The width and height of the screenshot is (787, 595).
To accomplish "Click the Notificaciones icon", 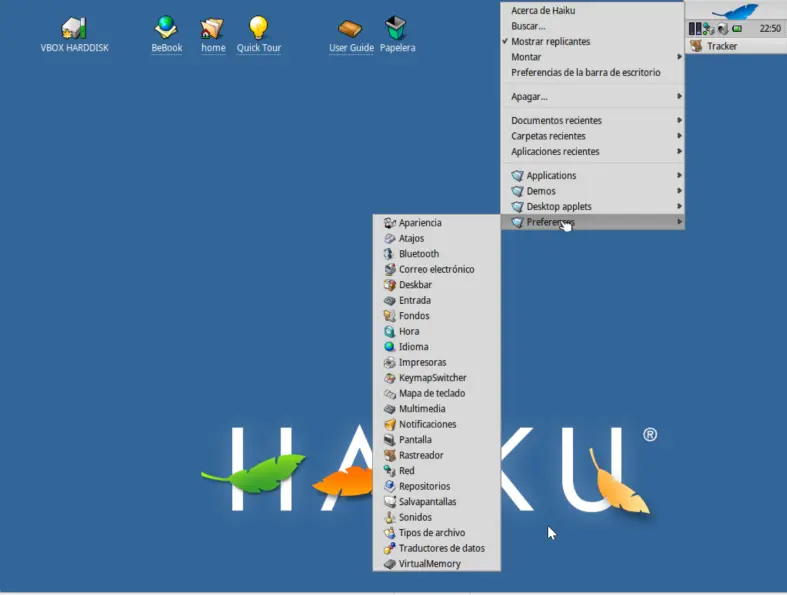I will pos(389,424).
